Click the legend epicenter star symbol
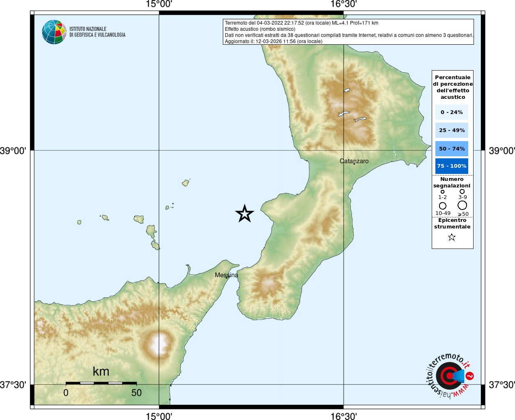The height and width of the screenshot is (420, 515). pos(452,237)
